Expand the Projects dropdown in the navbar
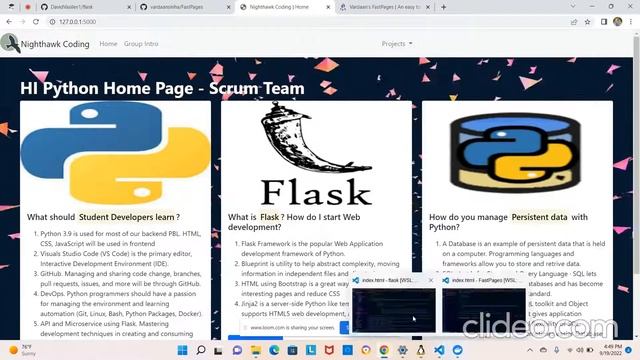640x360 pixels. [397, 44]
